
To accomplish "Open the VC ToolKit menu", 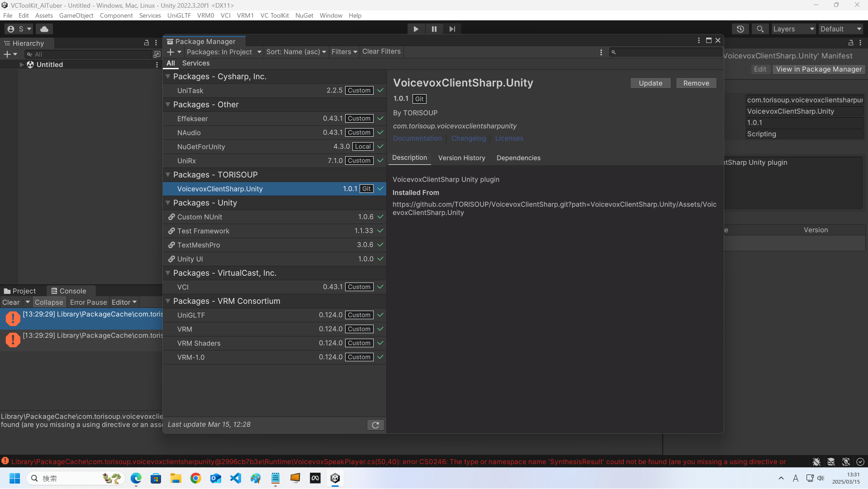I will 275,15.
